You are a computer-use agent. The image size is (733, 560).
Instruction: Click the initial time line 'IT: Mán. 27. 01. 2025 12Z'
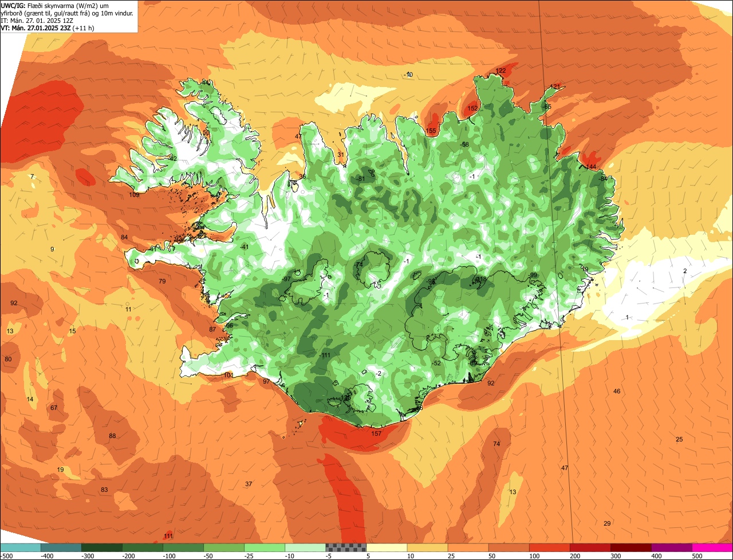[38, 20]
